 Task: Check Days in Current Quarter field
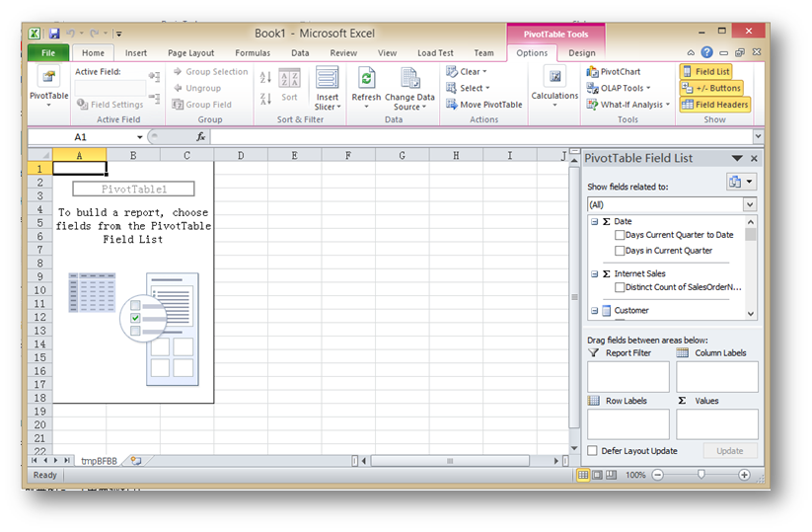point(620,251)
